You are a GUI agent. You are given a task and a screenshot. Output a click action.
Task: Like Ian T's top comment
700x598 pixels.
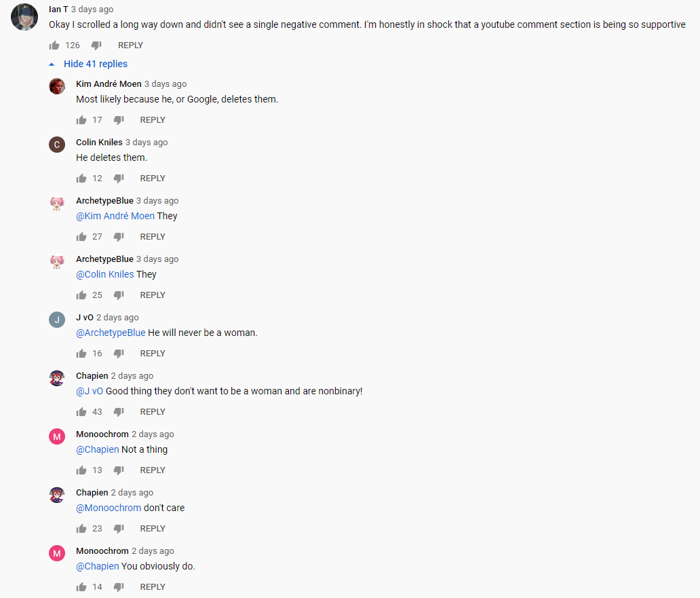54,45
